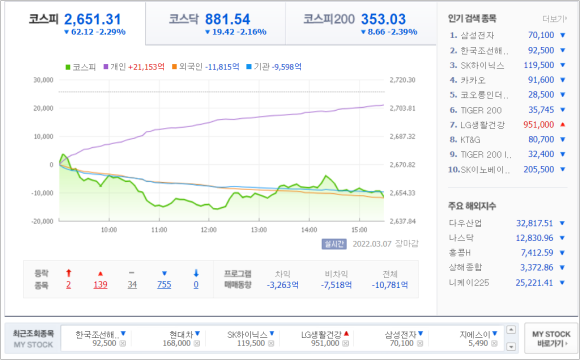The height and width of the screenshot is (360, 580).
Task: Remove LG생활건강 from recent list
Action: (x=345, y=344)
